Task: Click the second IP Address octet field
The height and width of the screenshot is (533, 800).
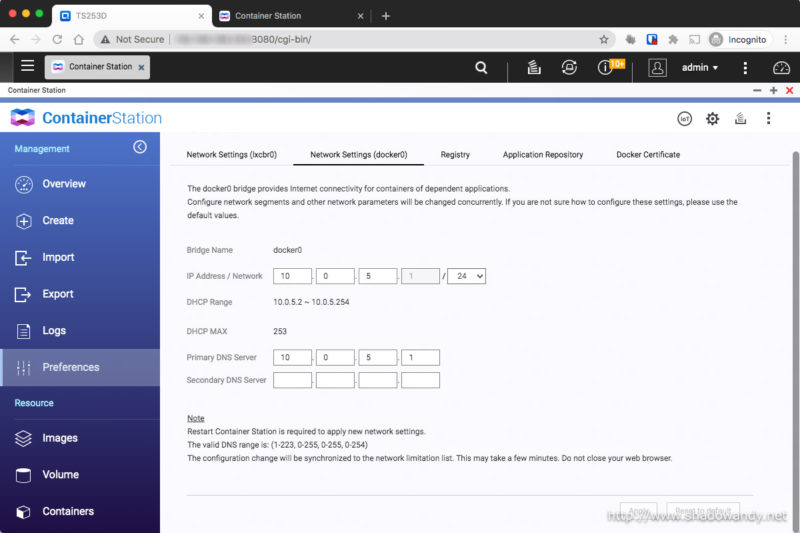Action: [x=335, y=276]
